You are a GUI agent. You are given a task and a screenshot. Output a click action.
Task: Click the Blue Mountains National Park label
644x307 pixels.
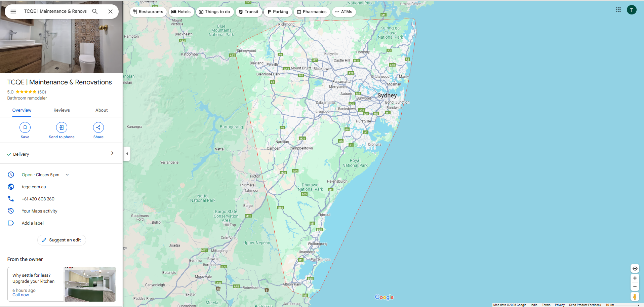[221, 30]
